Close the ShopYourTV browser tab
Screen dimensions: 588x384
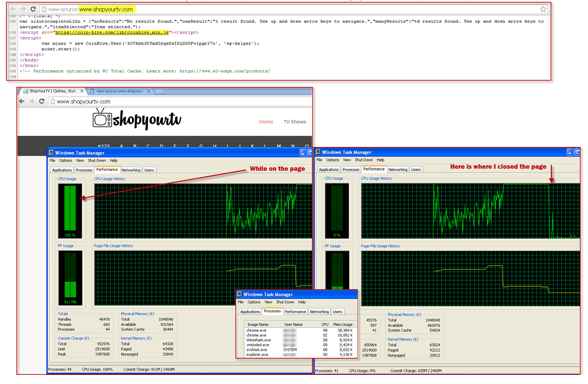tap(82, 91)
